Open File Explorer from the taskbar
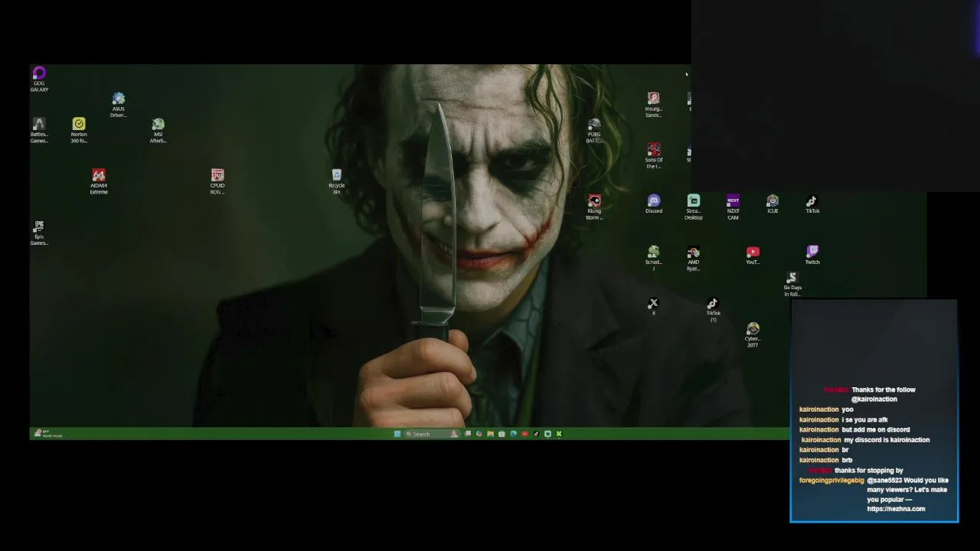This screenshot has height=551, width=980. tap(490, 434)
